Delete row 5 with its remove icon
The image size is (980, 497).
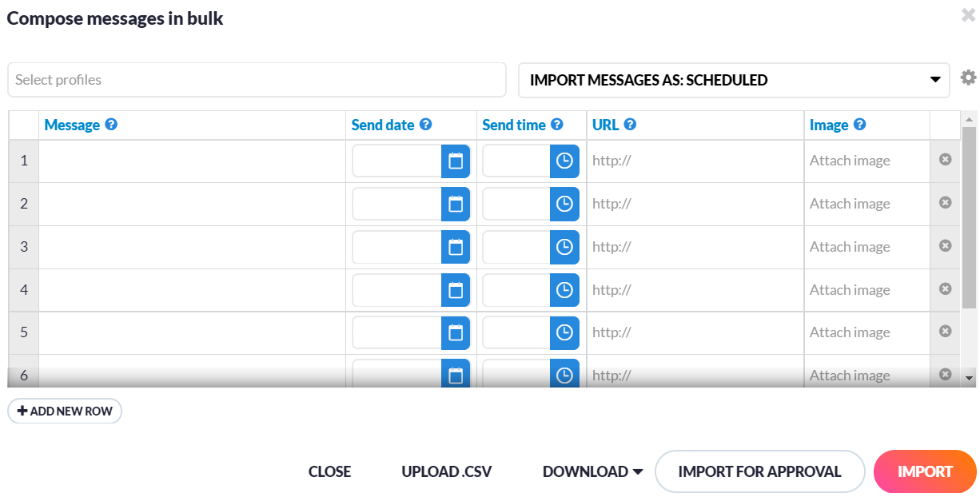(945, 331)
